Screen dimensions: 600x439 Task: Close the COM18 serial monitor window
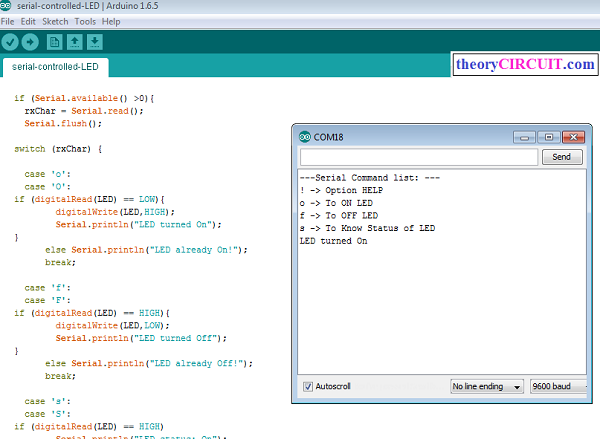coord(573,137)
